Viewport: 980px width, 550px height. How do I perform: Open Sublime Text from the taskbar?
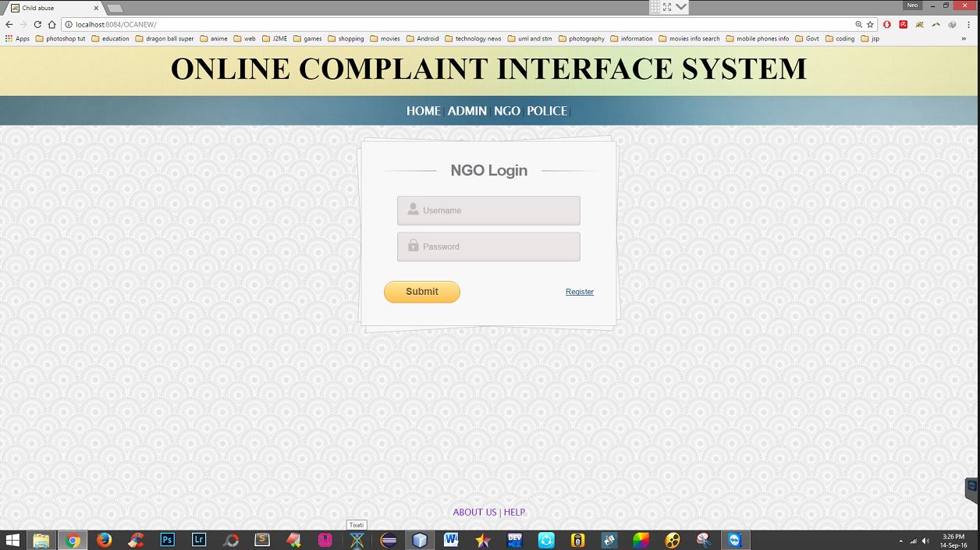[262, 540]
